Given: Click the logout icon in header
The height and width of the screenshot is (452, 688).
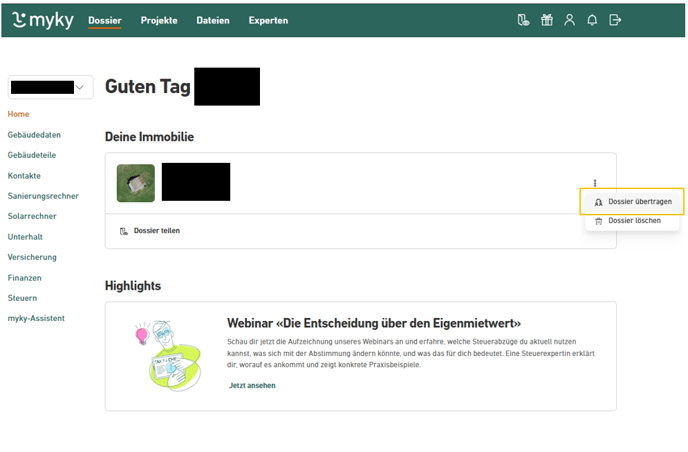Looking at the screenshot, I should (616, 20).
